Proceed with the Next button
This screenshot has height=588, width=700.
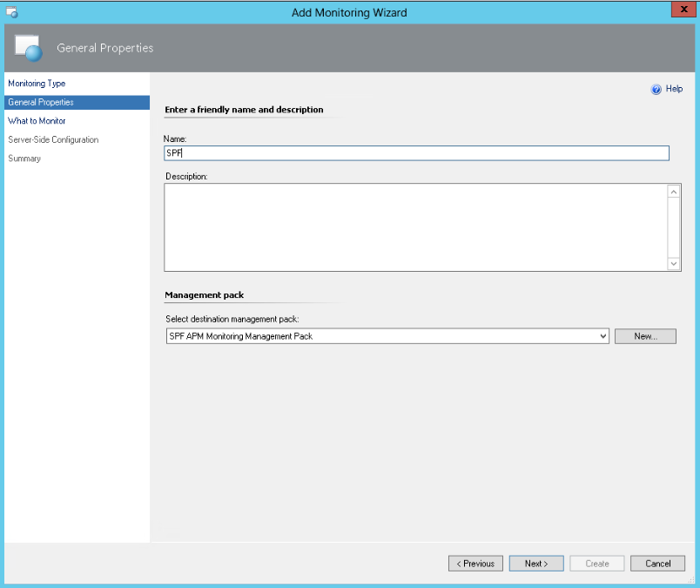coord(536,564)
